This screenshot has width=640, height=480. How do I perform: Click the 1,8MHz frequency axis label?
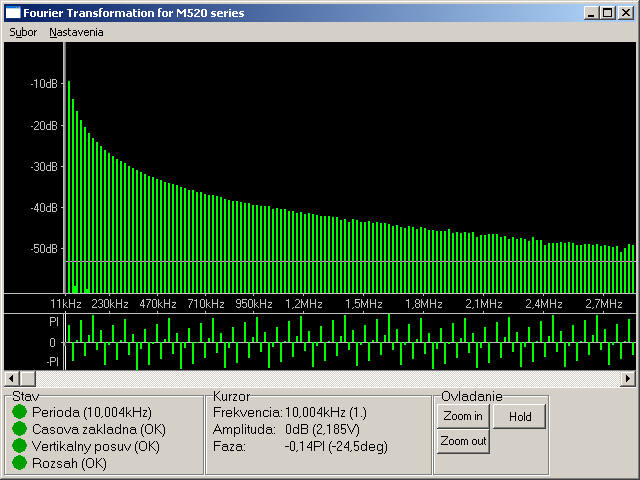pyautogui.click(x=424, y=304)
